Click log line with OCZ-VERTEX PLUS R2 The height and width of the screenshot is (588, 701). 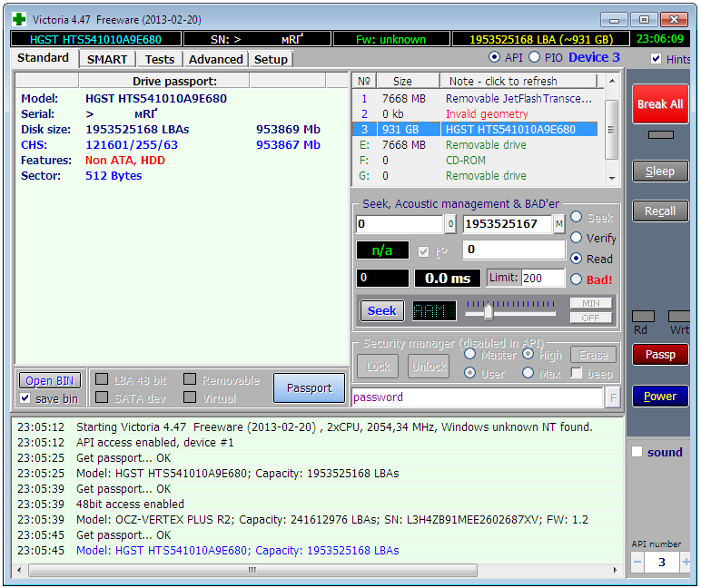332,520
